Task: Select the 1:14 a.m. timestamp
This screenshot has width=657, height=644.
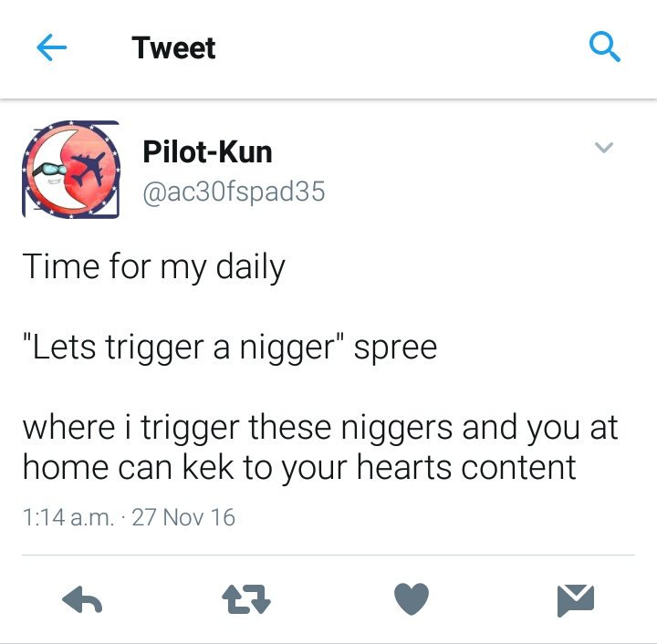Action: click(x=68, y=517)
